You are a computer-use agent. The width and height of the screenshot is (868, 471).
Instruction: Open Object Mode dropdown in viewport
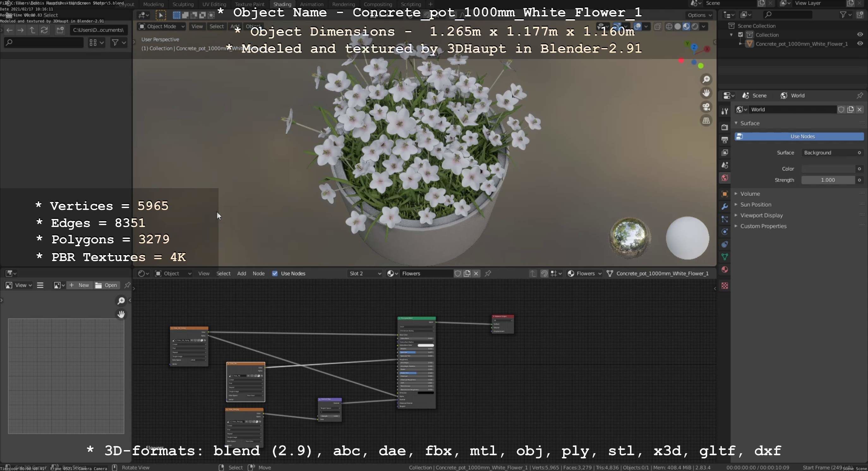pos(162,26)
